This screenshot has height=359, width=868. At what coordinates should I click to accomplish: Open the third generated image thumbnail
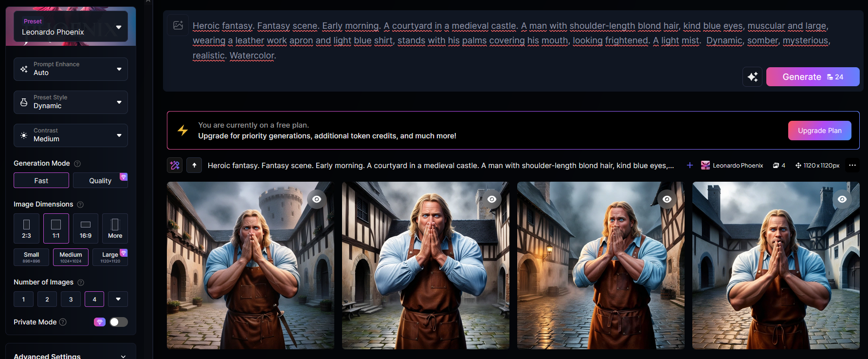tap(600, 265)
